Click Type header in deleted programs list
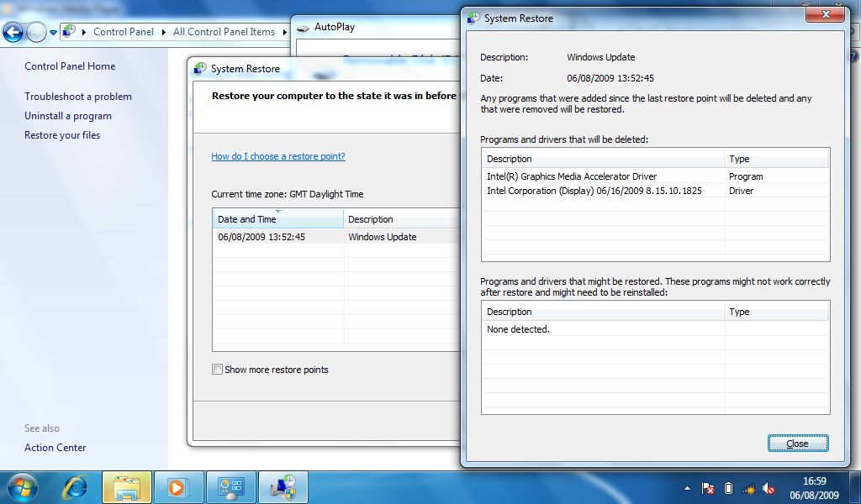This screenshot has width=861, height=504. (776, 159)
